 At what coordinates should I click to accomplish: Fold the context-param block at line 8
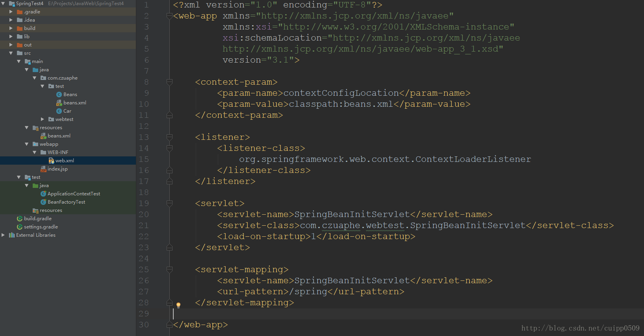click(x=169, y=82)
